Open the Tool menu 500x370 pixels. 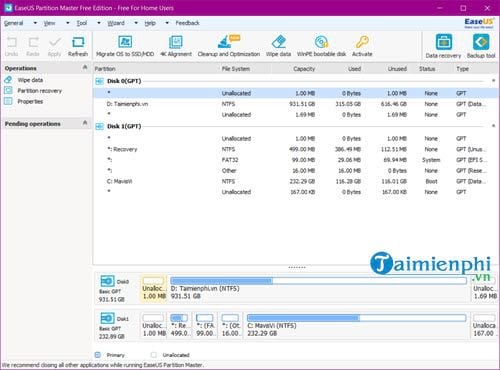point(82,23)
